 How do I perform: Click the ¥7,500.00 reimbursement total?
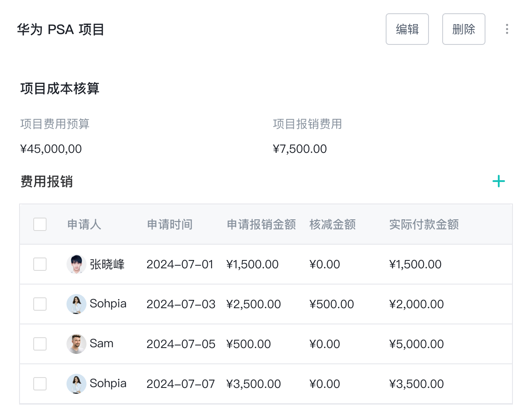300,149
